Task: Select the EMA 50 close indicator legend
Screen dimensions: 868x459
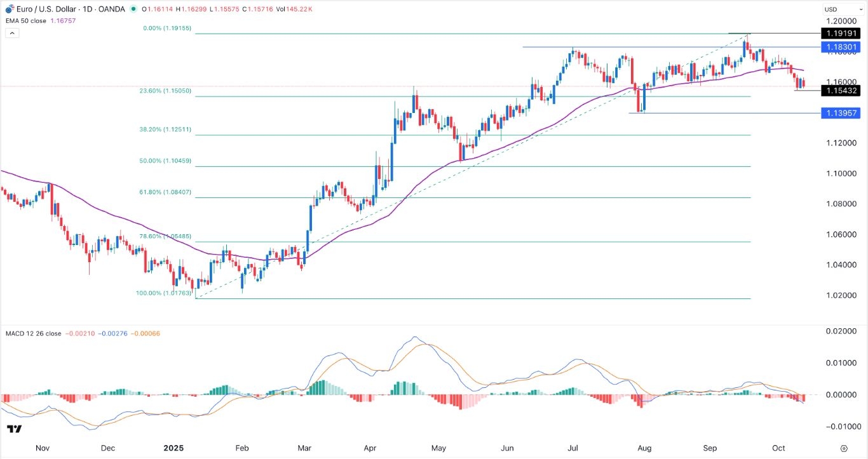Action: 25,20
